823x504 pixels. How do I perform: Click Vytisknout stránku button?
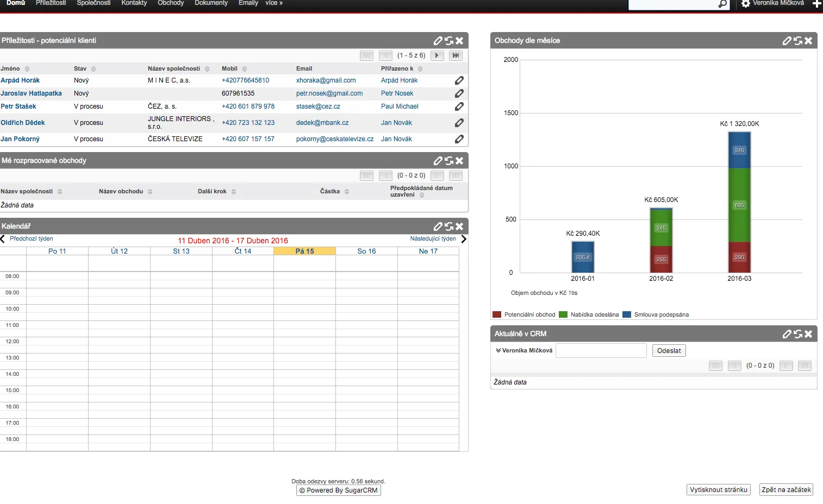pyautogui.click(x=719, y=490)
